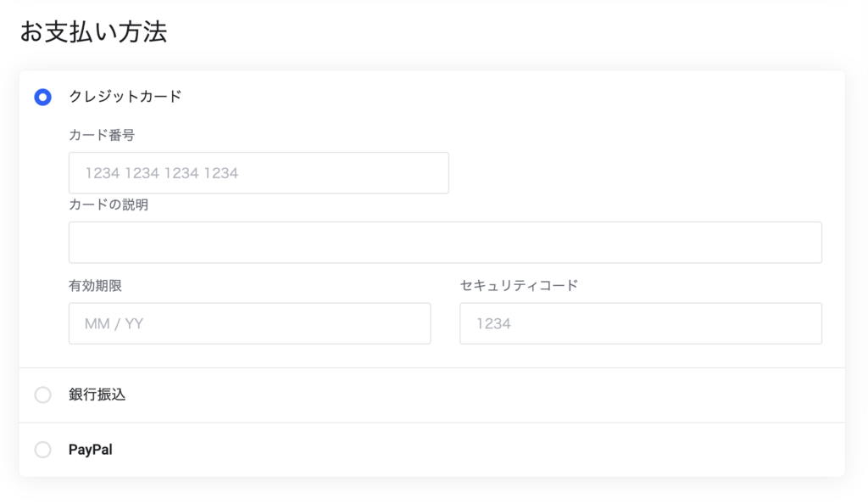The width and height of the screenshot is (868, 504).
Task: Click the 1234 1234 1234 1234 placeholder text
Action: [x=162, y=173]
